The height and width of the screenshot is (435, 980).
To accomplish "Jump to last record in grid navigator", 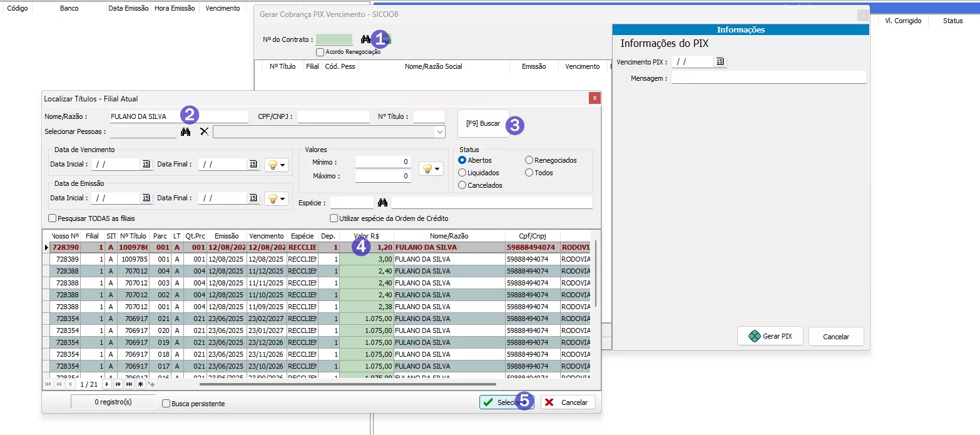I will click(130, 384).
